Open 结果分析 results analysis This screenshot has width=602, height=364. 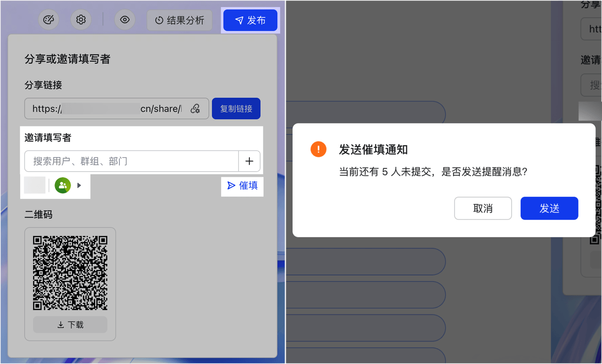click(x=179, y=20)
